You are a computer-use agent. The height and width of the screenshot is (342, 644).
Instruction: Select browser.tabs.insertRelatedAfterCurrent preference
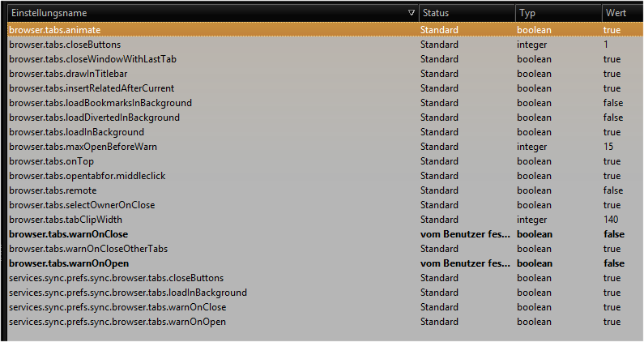point(91,88)
